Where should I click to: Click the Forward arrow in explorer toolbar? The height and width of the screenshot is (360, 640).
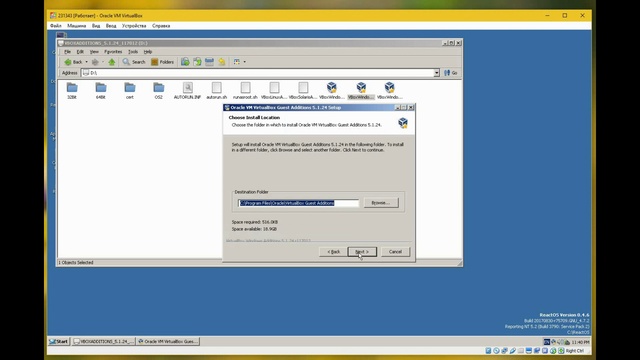coord(95,62)
